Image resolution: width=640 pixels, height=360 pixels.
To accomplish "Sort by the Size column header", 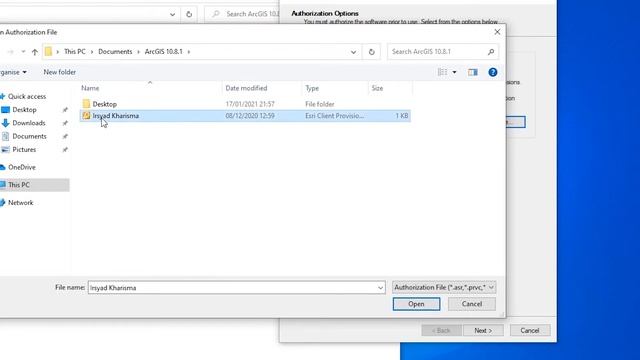I will click(390, 88).
